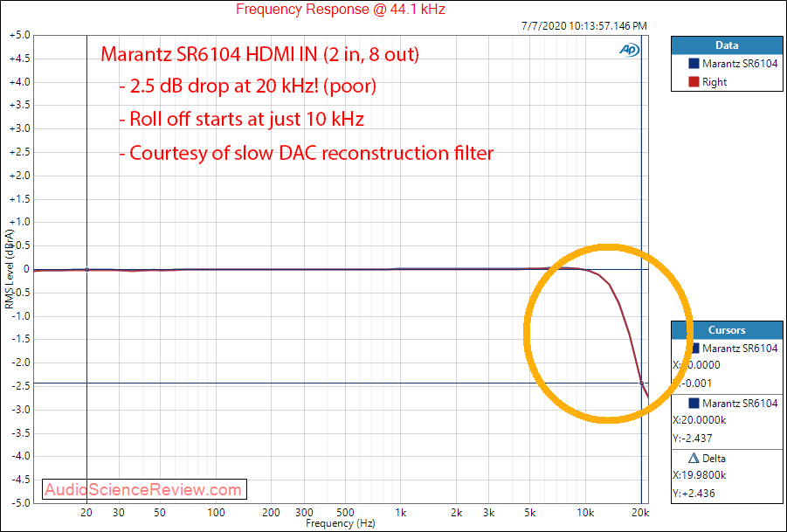787x532 pixels.
Task: Click the Delta label in Cursors panel
Action: click(x=715, y=459)
